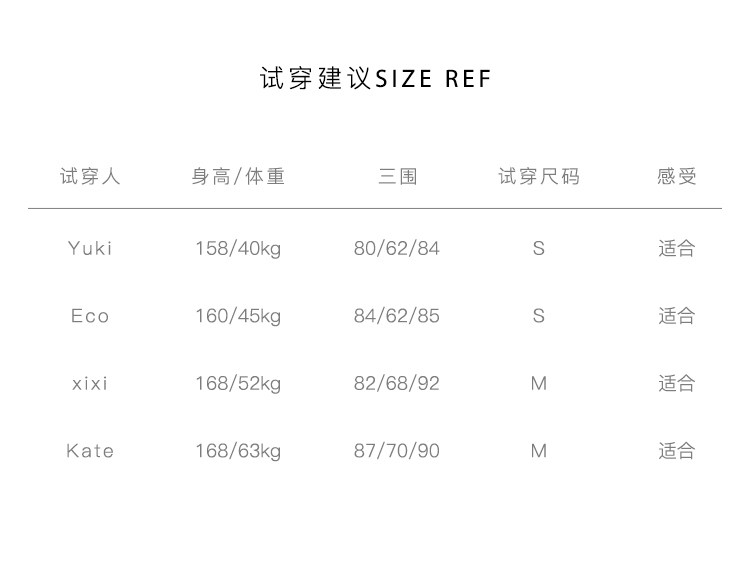This screenshot has width=750, height=565.
Task: Click 适合 in Kate's row
Action: (677, 451)
